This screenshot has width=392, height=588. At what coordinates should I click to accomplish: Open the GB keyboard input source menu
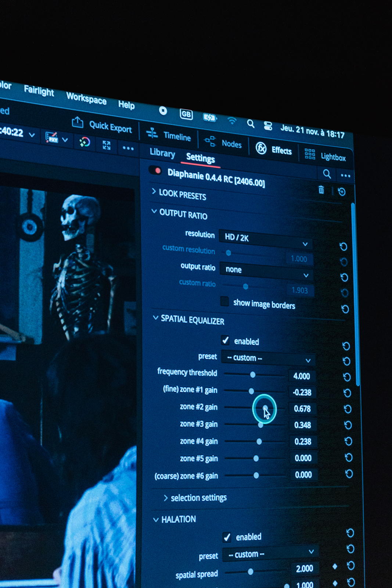(186, 114)
